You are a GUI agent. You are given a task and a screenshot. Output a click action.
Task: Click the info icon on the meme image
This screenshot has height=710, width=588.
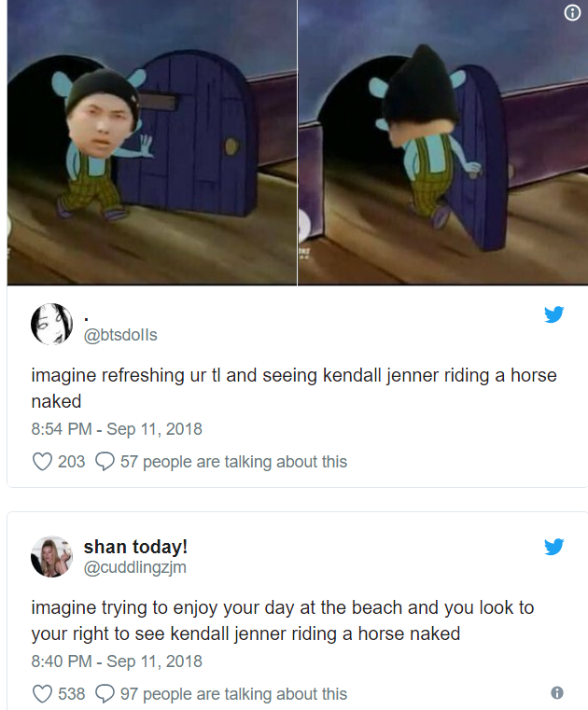click(x=572, y=13)
